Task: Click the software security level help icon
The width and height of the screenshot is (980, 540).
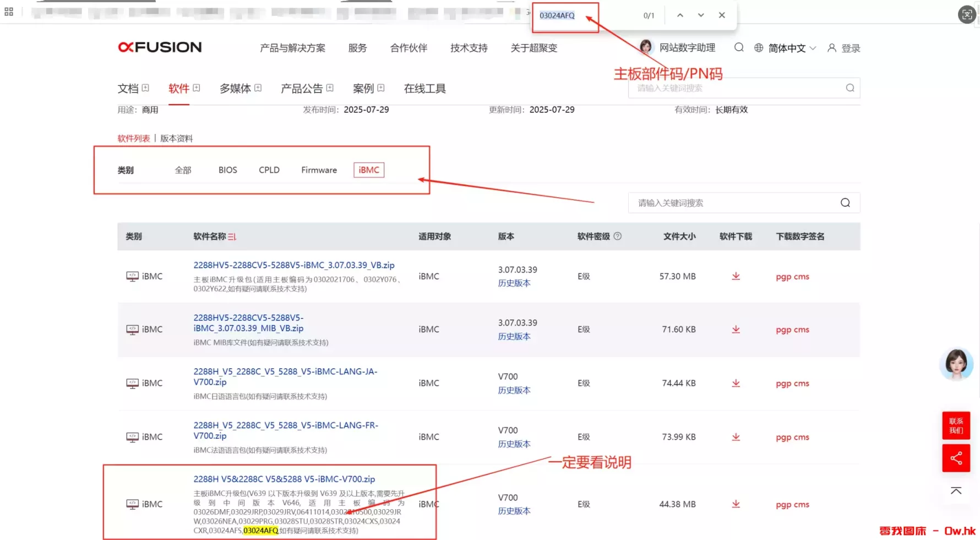Action: [x=617, y=236]
